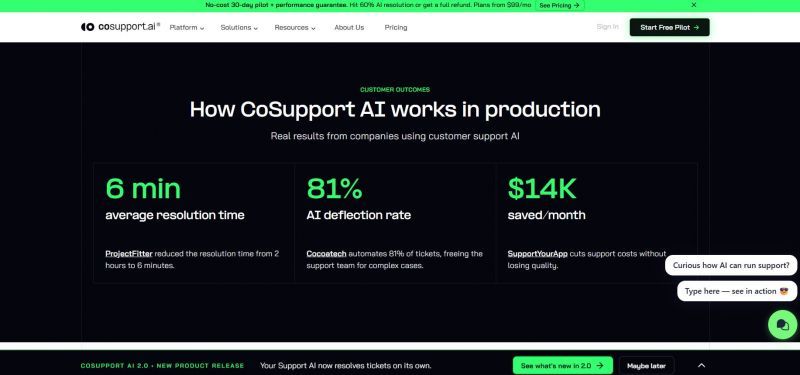Expand the Platform dropdown menu
This screenshot has width=800, height=375.
(x=187, y=28)
